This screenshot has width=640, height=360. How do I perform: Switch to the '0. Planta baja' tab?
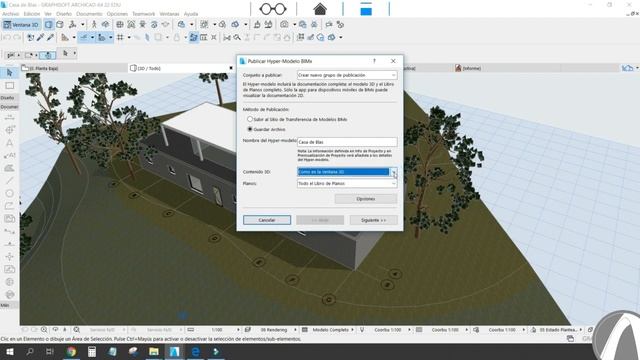click(74, 68)
